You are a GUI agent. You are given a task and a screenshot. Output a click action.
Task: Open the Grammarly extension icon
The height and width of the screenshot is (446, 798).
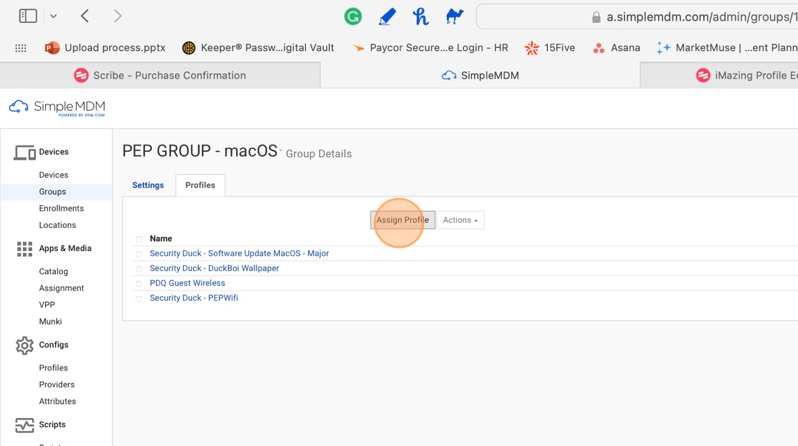353,16
